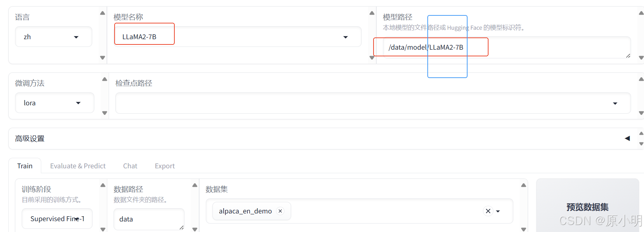The width and height of the screenshot is (644, 232).
Task: Switch to the Evaluate & Predict tab
Action: coord(78,166)
